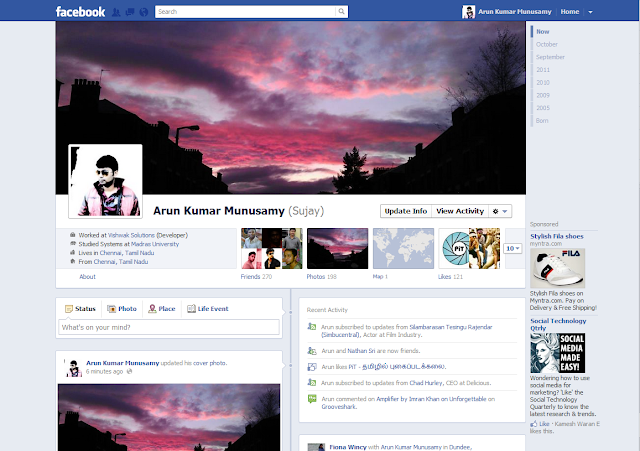Click the Nathan Sri link

(361, 351)
